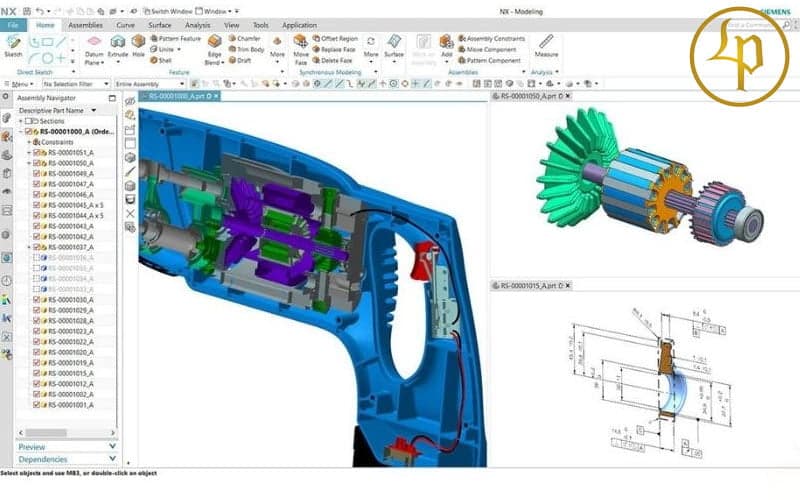Activate the Move Face tool
This screenshot has height=500, width=800.
tap(301, 51)
